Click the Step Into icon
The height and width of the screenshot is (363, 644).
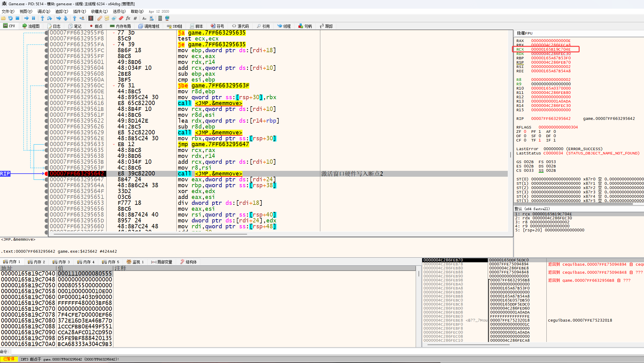(x=42, y=18)
